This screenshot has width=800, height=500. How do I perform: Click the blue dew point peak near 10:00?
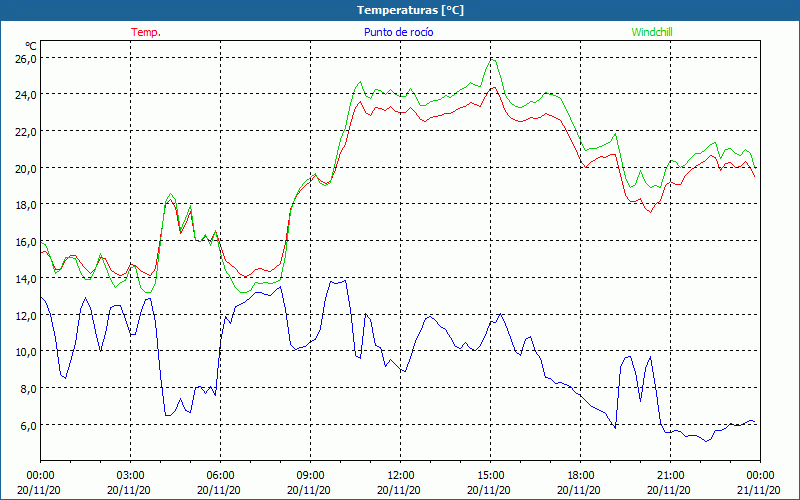tap(345, 280)
